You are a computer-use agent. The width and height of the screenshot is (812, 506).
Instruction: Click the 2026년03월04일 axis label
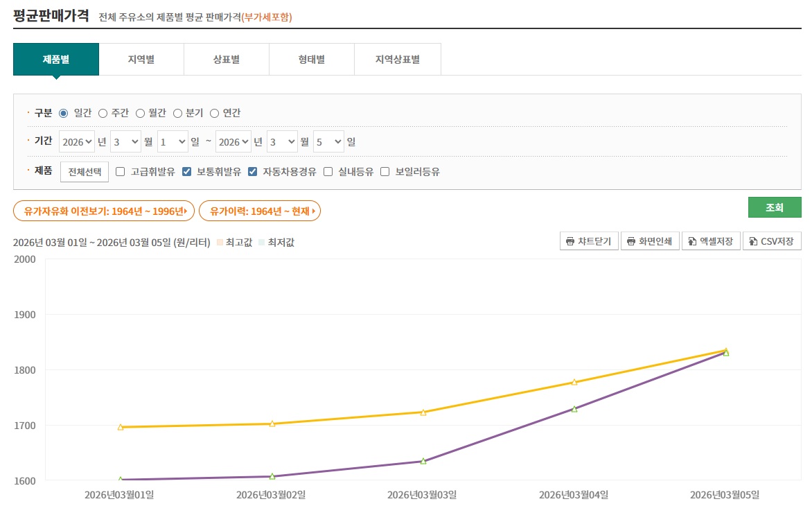[574, 495]
